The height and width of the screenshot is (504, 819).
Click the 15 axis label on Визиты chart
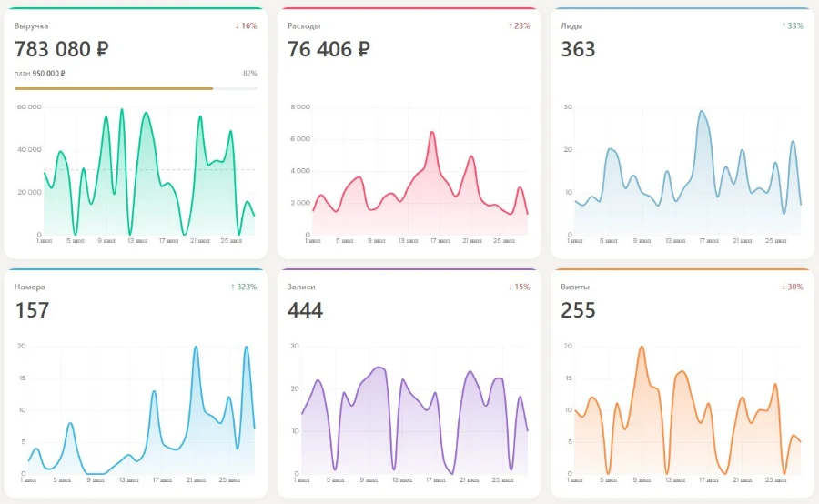[568, 378]
